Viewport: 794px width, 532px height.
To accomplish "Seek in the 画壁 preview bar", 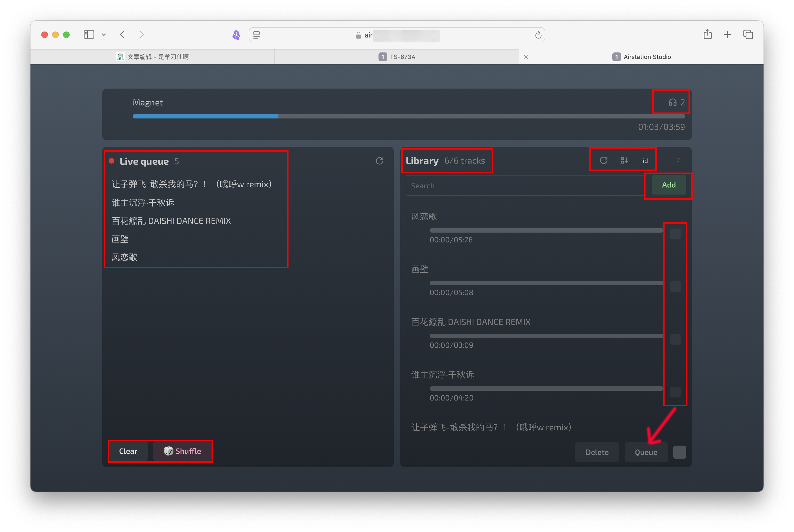I will 546,283.
